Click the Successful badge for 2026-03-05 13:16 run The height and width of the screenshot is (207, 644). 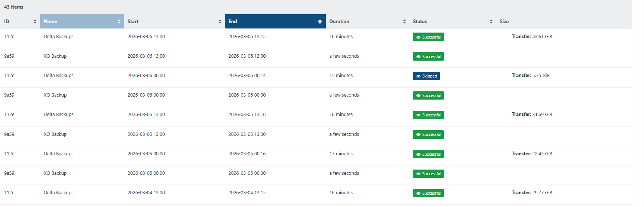click(x=428, y=115)
